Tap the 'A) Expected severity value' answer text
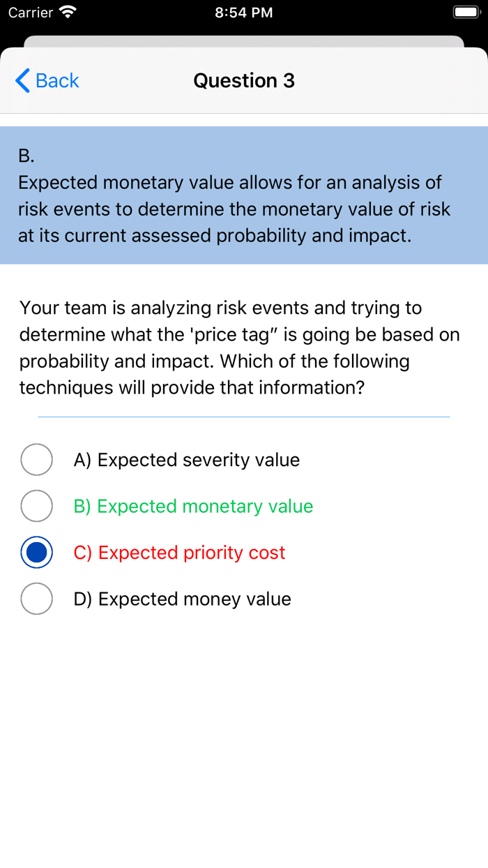This screenshot has width=488, height=868. [x=186, y=460]
